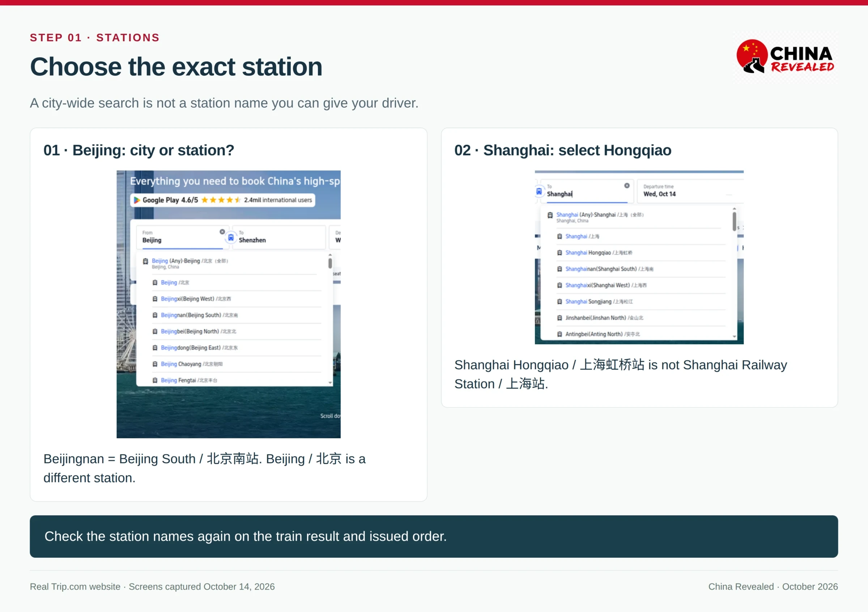Click the station icon beside Shanghai (Any)-Shanghai
Viewport: 868px width, 612px height.
(550, 215)
